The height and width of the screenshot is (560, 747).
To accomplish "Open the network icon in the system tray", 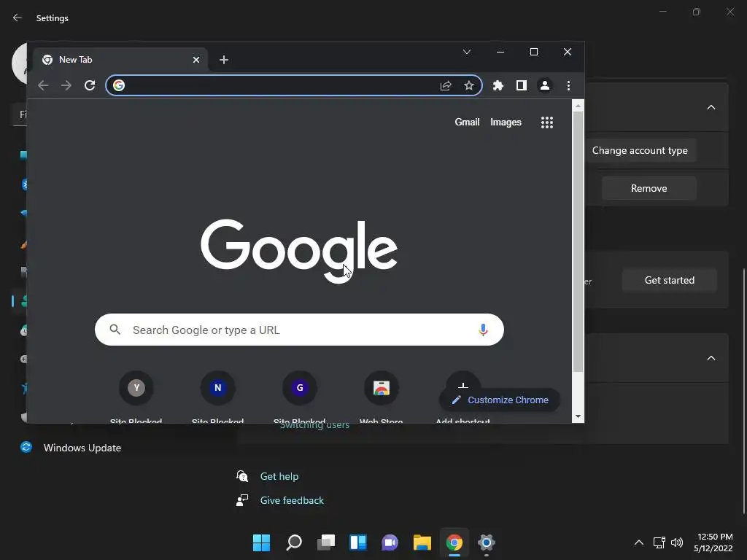I will pos(659,542).
